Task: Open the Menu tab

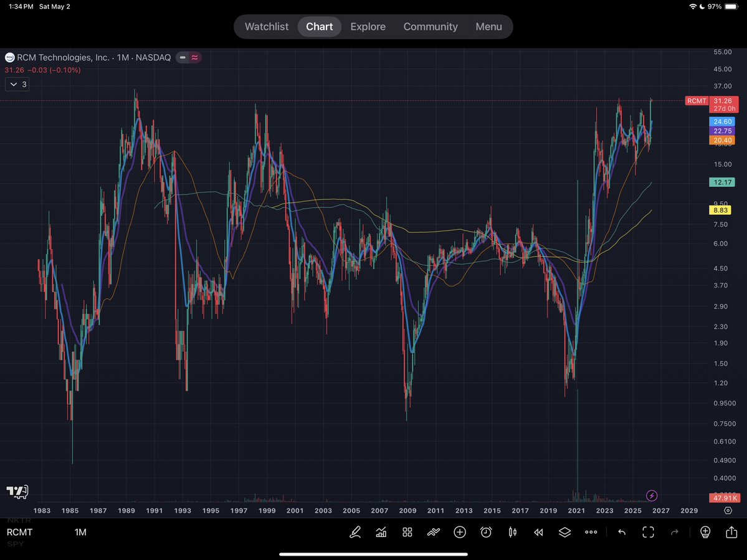Action: [x=489, y=27]
